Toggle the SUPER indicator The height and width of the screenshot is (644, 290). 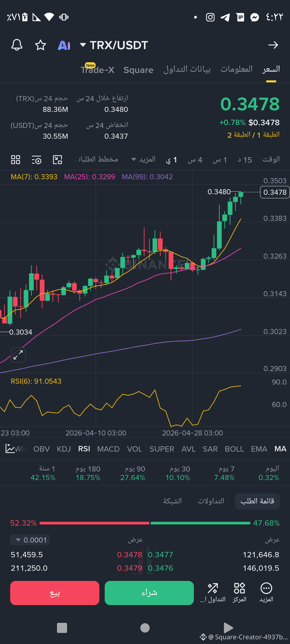162,449
